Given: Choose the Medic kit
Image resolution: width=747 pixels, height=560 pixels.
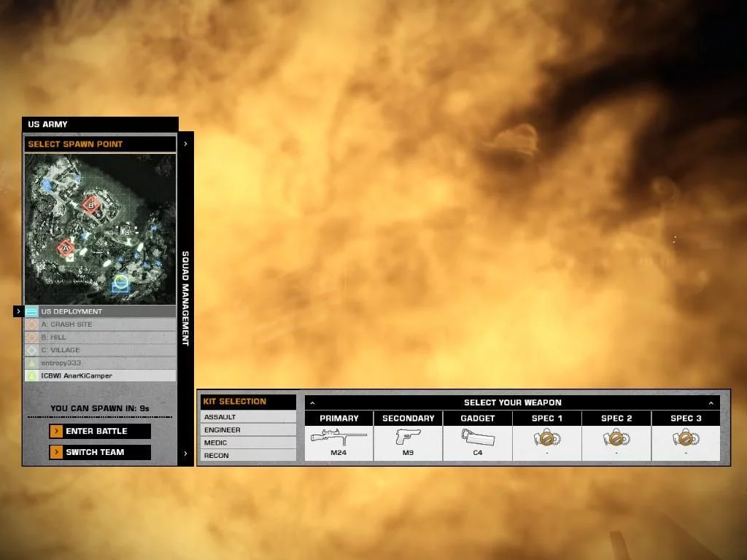Looking at the screenshot, I should pyautogui.click(x=248, y=443).
